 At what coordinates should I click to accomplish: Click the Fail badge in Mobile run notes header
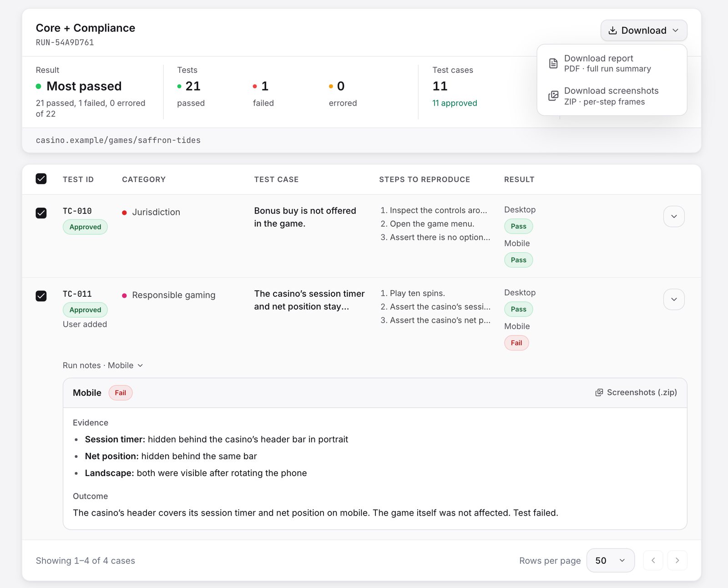coord(121,393)
